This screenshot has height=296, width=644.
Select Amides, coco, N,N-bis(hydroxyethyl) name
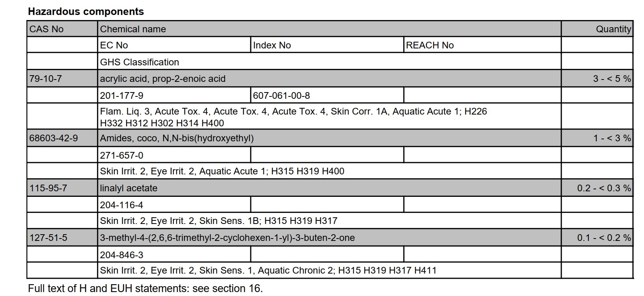177,138
